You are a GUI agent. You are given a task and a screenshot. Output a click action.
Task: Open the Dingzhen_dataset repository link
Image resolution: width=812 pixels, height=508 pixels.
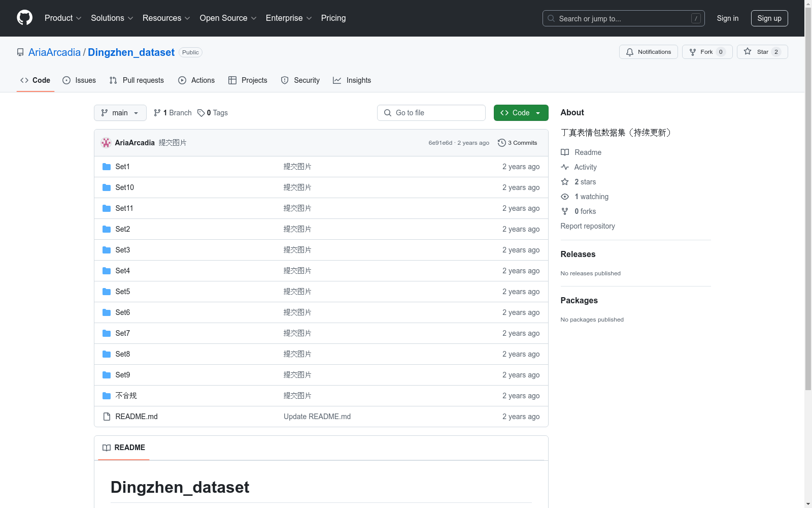(x=131, y=52)
